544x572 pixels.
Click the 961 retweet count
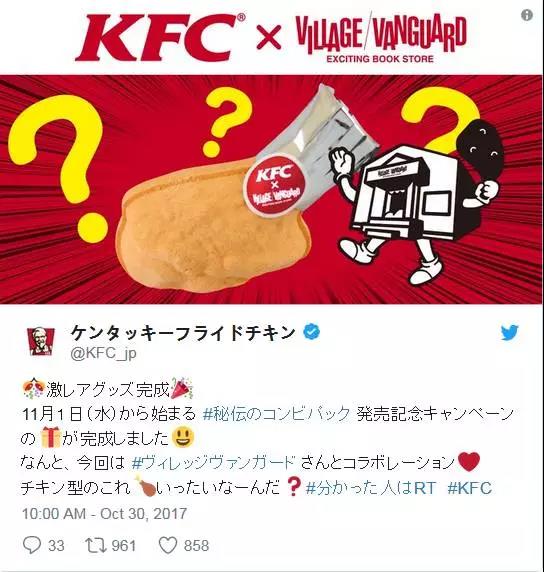pos(124,546)
